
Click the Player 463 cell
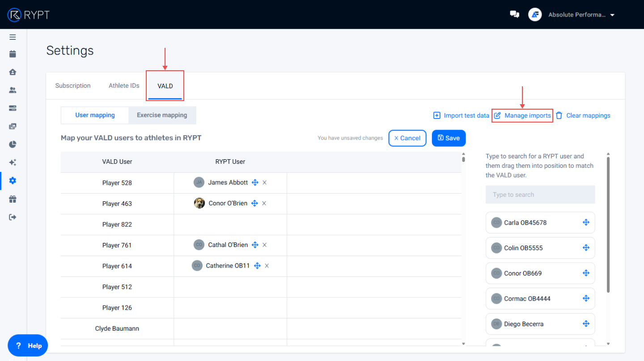coord(117,204)
